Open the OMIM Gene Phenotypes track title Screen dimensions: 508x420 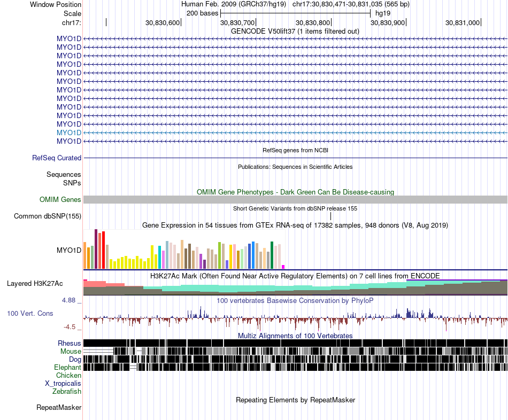(x=295, y=192)
